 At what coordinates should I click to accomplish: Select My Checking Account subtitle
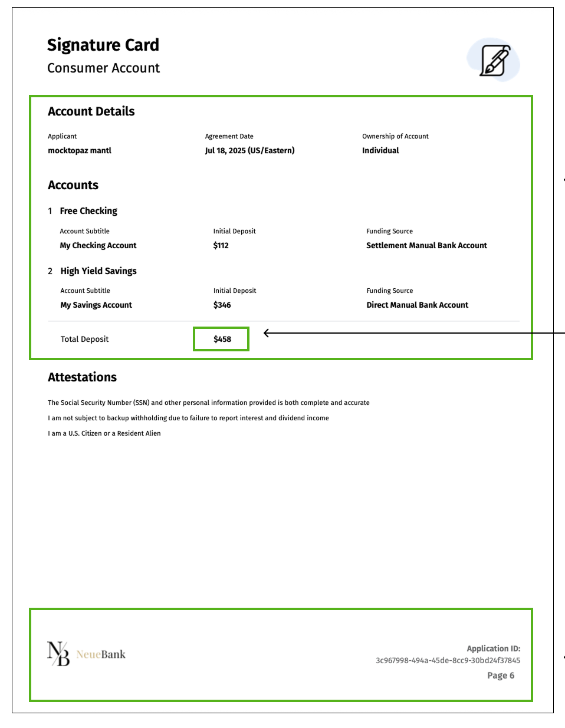(x=98, y=245)
